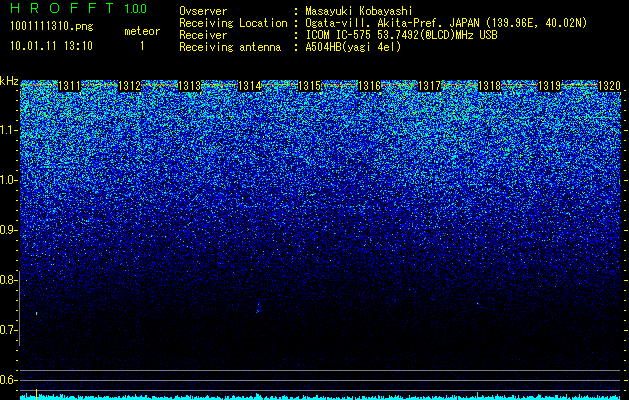The width and height of the screenshot is (629, 400).
Task: Click the 0.9 kHz axis label
Action: (x=8, y=230)
